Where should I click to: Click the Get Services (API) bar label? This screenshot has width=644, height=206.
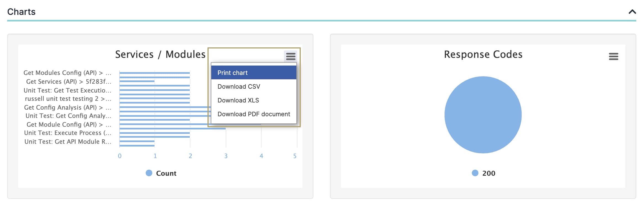point(69,82)
